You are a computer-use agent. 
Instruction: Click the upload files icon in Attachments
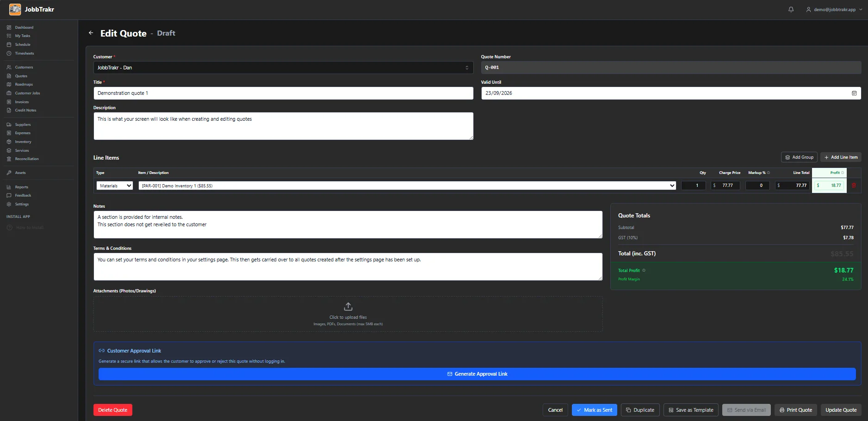pyautogui.click(x=348, y=307)
